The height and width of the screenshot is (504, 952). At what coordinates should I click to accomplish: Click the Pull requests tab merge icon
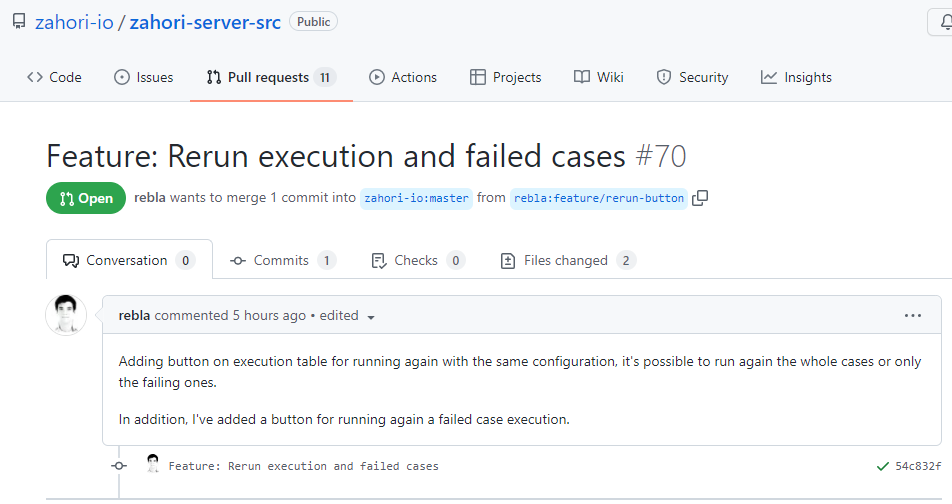tap(214, 77)
